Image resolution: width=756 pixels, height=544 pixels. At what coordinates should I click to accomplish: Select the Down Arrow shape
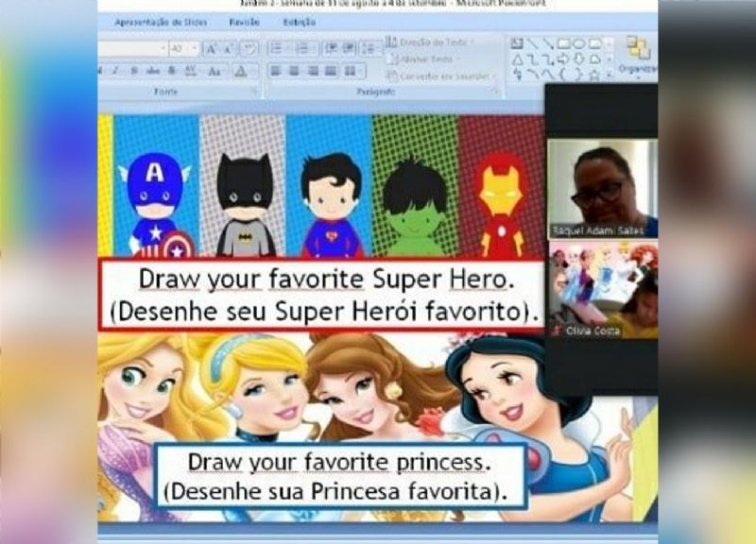pyautogui.click(x=578, y=59)
